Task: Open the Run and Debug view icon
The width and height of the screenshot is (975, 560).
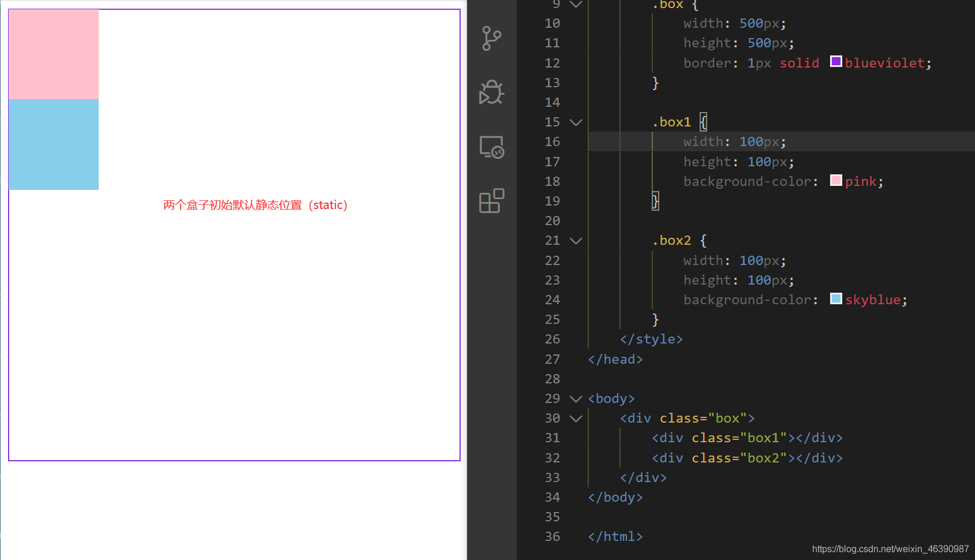Action: (492, 92)
